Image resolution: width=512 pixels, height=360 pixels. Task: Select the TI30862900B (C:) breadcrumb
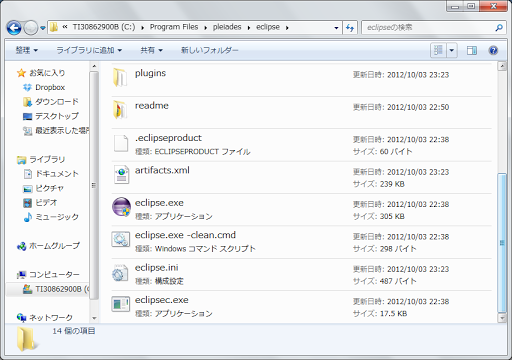click(x=104, y=27)
